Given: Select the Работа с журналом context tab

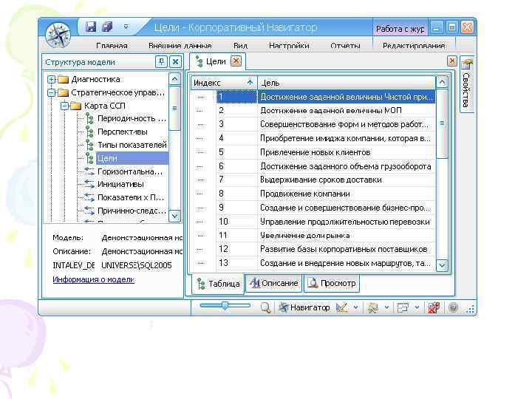Looking at the screenshot, I should tap(400, 29).
